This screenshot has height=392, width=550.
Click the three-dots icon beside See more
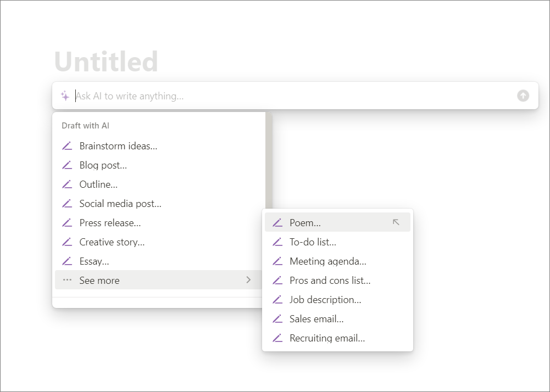67,280
